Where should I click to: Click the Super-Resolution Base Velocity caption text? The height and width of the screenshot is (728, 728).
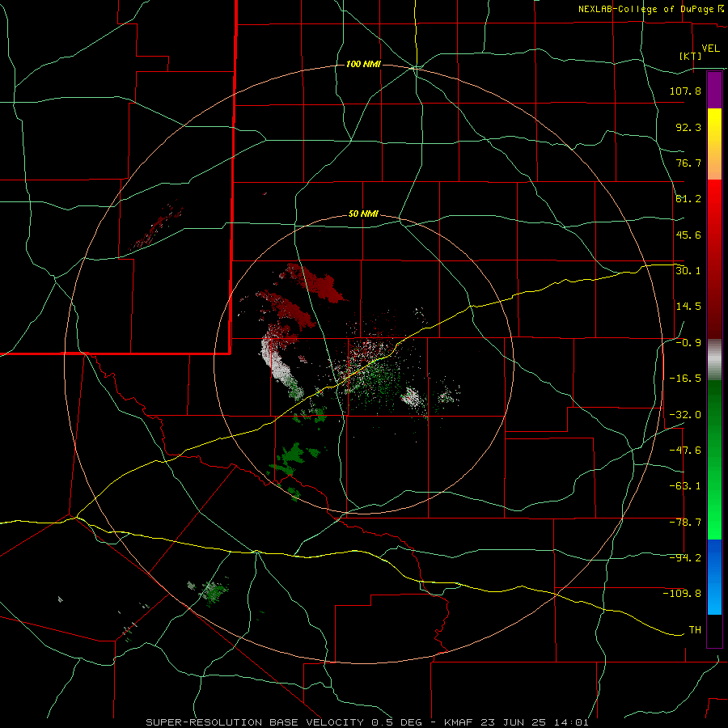pos(367,722)
